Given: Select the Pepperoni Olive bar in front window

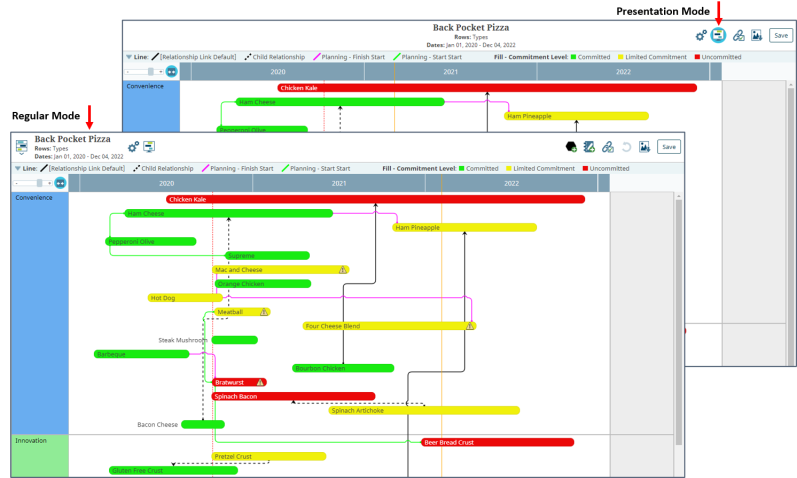Looking at the screenshot, I should point(151,242).
